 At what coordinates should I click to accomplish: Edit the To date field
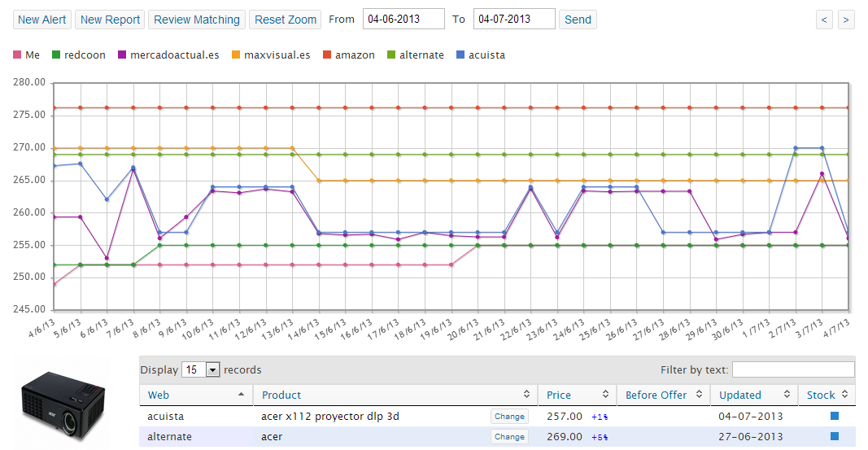click(x=514, y=19)
